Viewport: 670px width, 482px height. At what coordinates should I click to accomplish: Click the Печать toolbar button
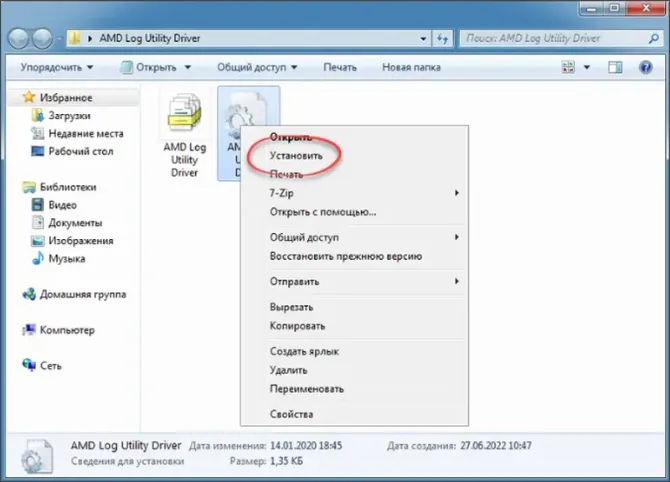pos(340,67)
